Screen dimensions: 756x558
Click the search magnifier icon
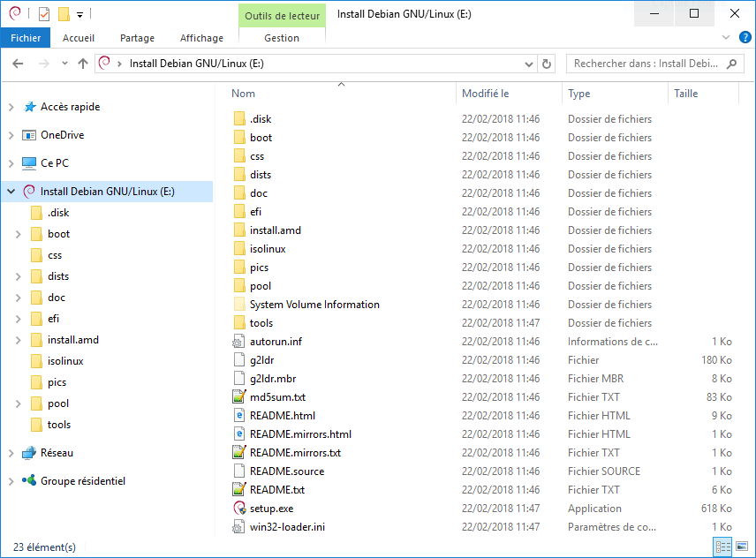pyautogui.click(x=731, y=64)
